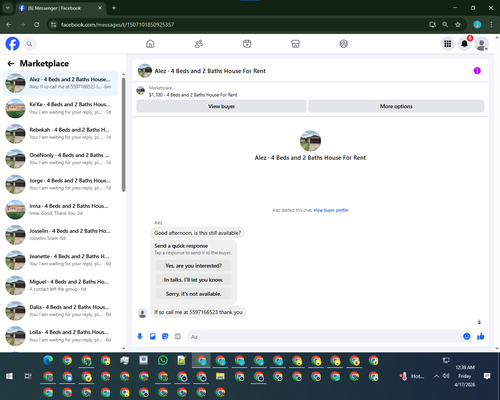This screenshot has width=500, height=400.
Task: Open the tab search dropdown arrow
Action: 7,8
